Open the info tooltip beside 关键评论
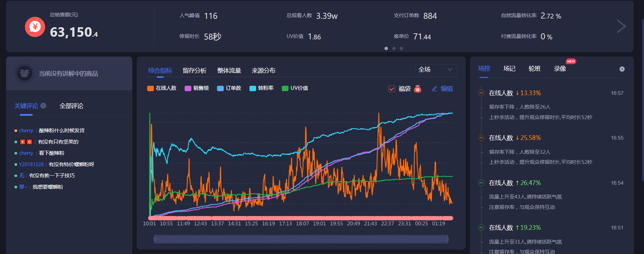Screen dimensions: 644x254 43,106
